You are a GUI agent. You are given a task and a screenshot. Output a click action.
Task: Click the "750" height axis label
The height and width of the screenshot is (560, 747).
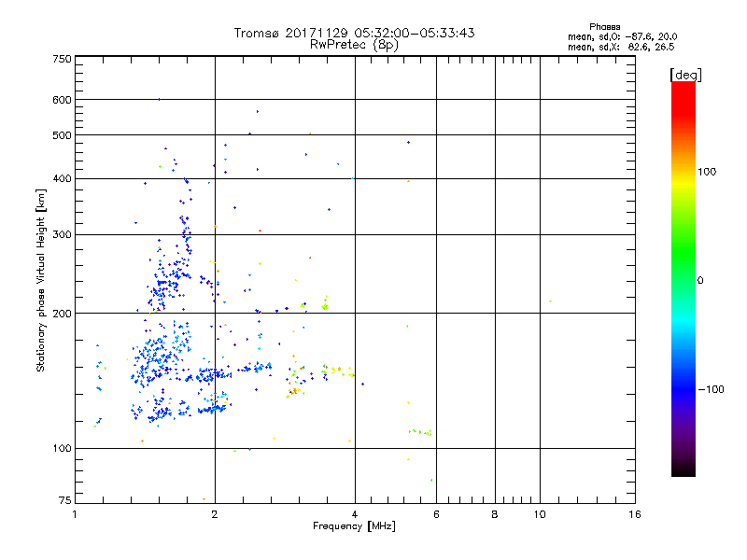pyautogui.click(x=62, y=59)
